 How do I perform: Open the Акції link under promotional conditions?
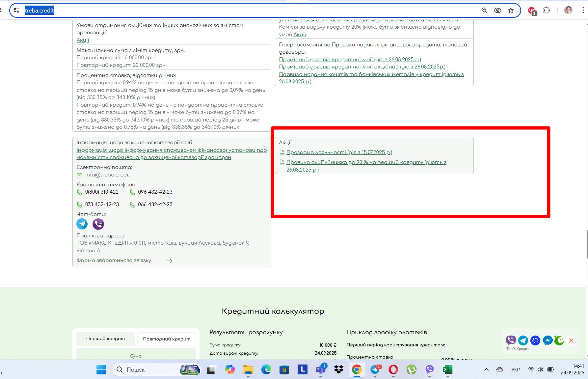tap(83, 40)
